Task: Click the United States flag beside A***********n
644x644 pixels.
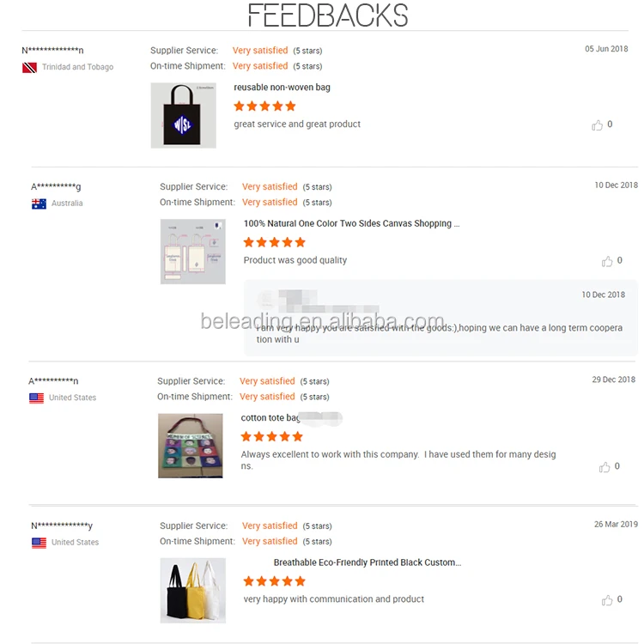Action: click(37, 398)
